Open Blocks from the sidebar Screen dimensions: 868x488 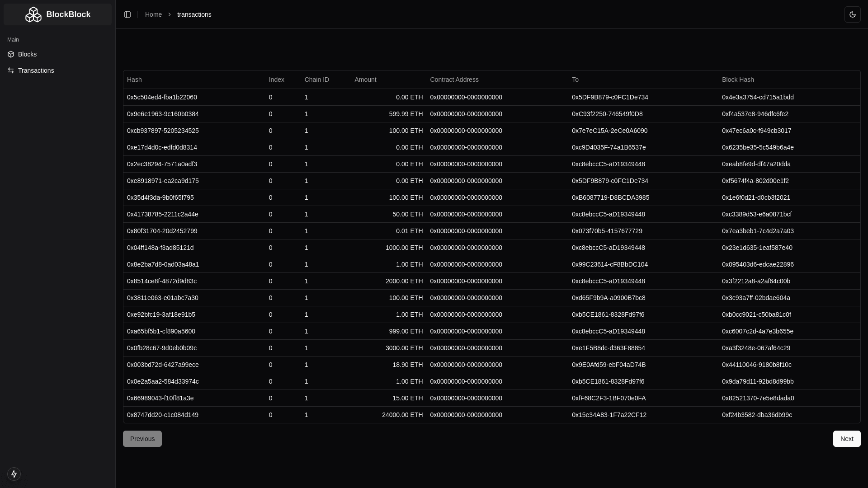pyautogui.click(x=27, y=54)
